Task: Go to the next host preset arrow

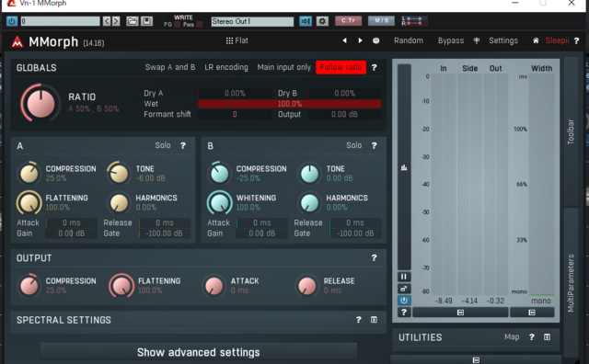Action: [116, 21]
